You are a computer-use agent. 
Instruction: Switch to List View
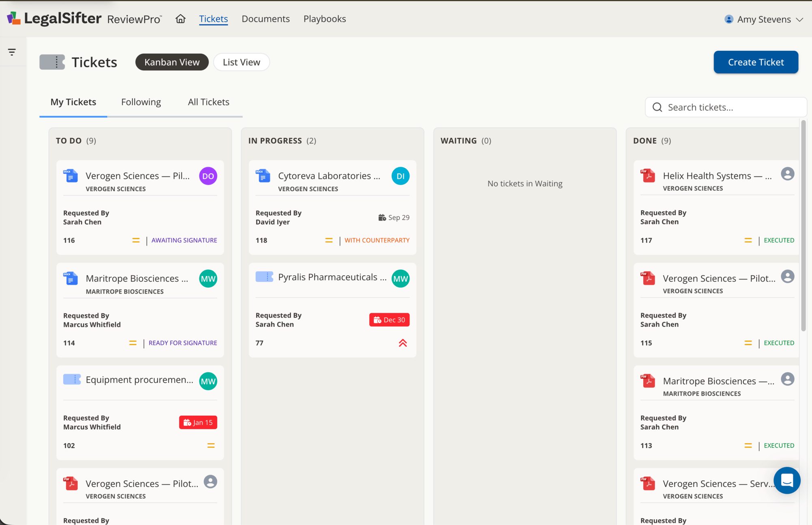point(242,62)
